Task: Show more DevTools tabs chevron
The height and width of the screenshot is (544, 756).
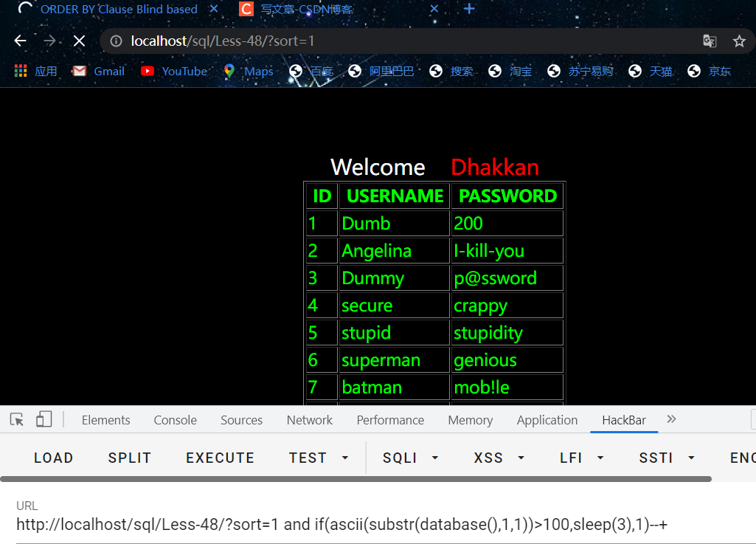Action: tap(671, 419)
